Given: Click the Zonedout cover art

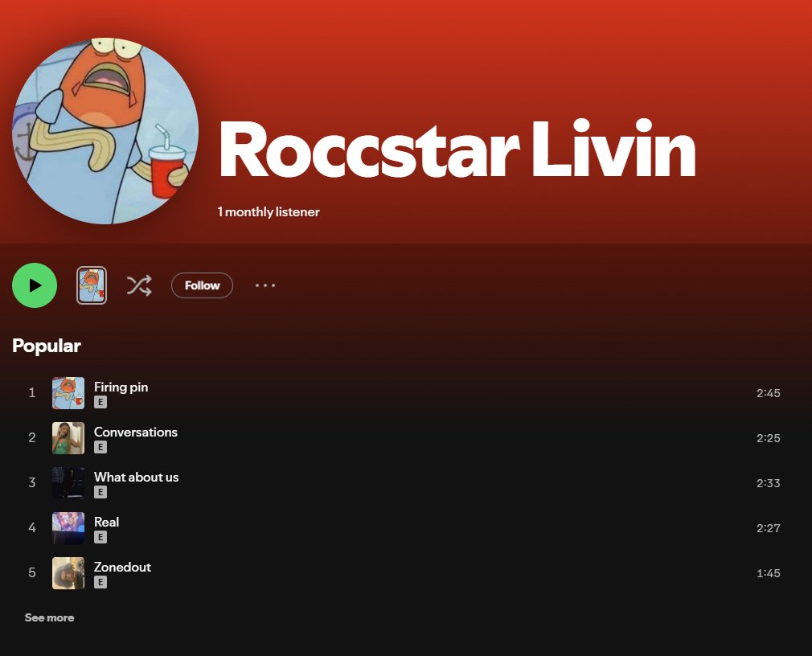Looking at the screenshot, I should [68, 573].
